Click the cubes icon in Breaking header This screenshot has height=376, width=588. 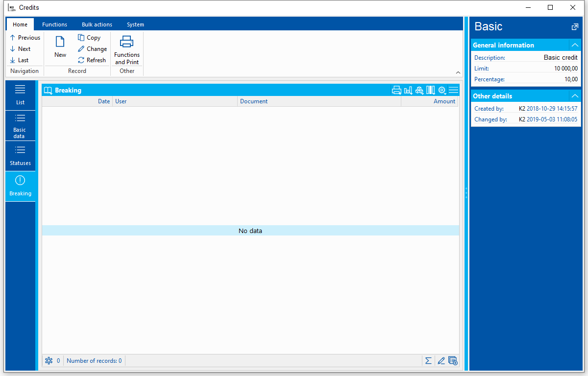[419, 90]
